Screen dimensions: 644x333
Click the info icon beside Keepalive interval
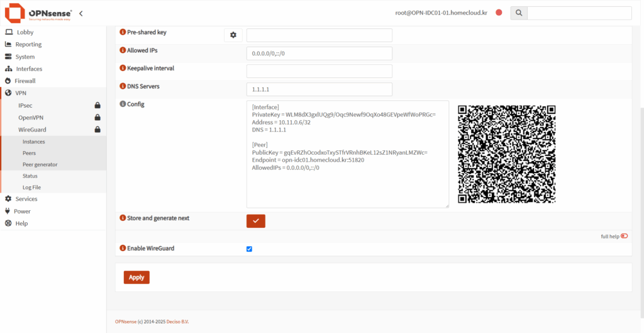coord(123,68)
